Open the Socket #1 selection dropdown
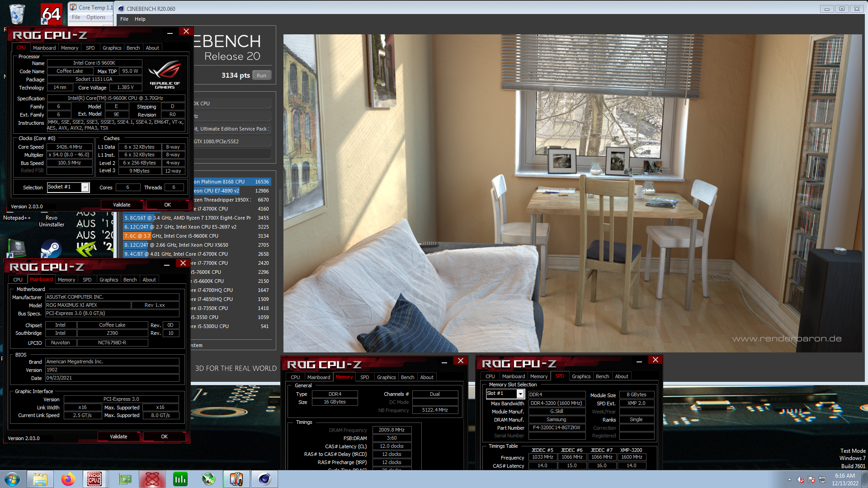868x488 pixels. pos(85,187)
